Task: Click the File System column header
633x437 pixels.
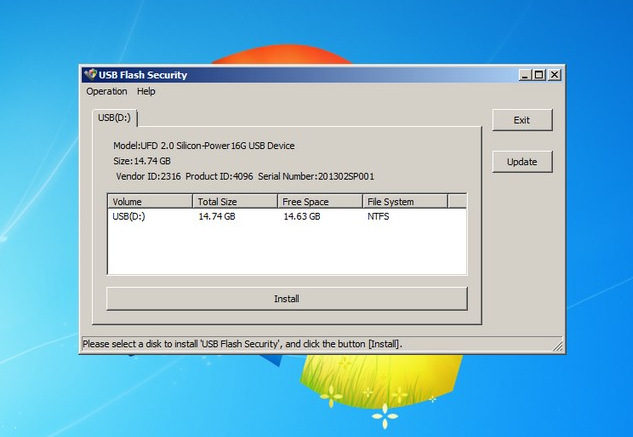Action: (405, 201)
